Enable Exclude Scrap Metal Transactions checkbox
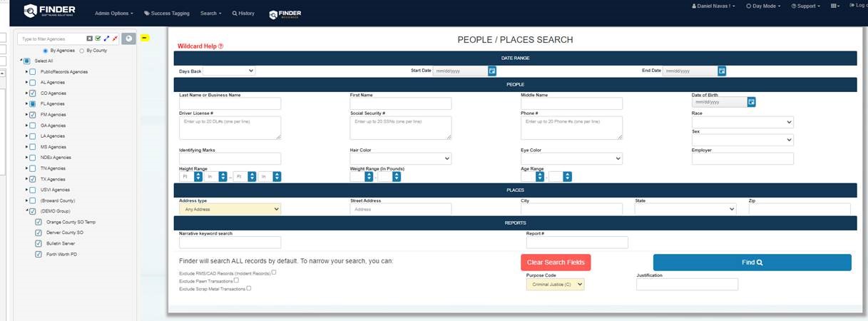This screenshot has width=868, height=321. tap(248, 288)
